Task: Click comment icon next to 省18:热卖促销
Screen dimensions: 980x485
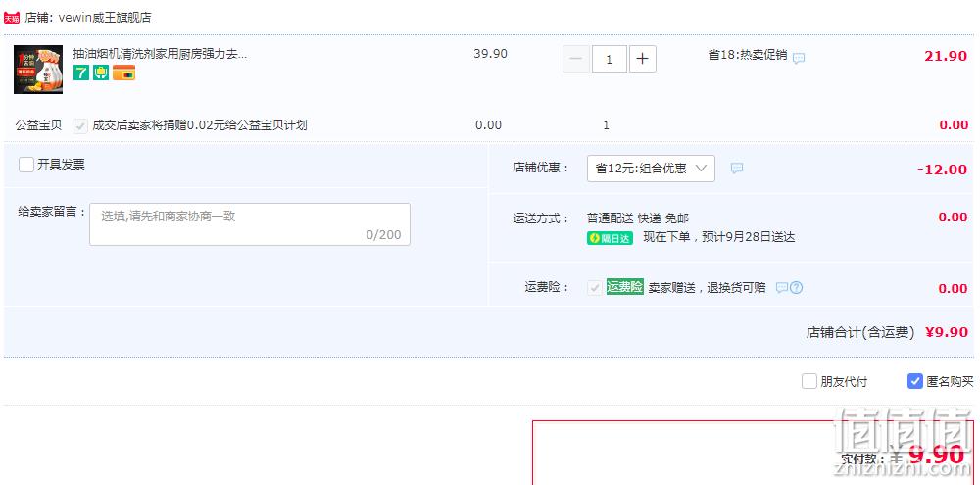Action: [x=799, y=58]
